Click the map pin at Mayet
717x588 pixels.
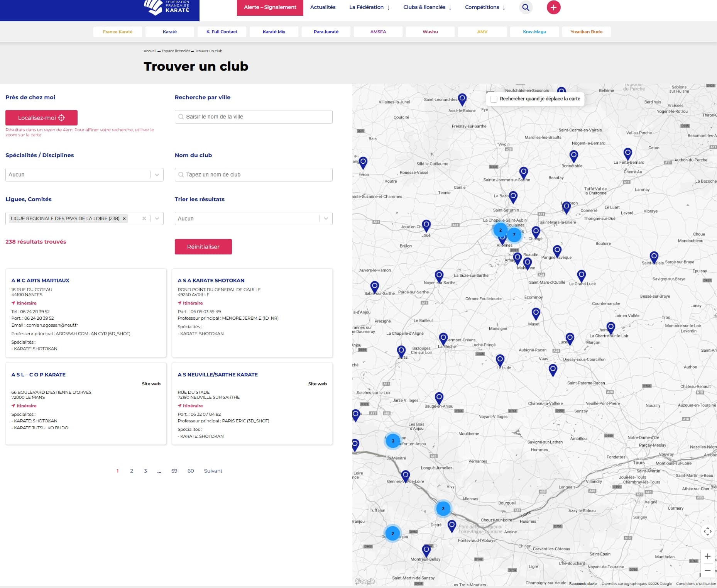(536, 313)
